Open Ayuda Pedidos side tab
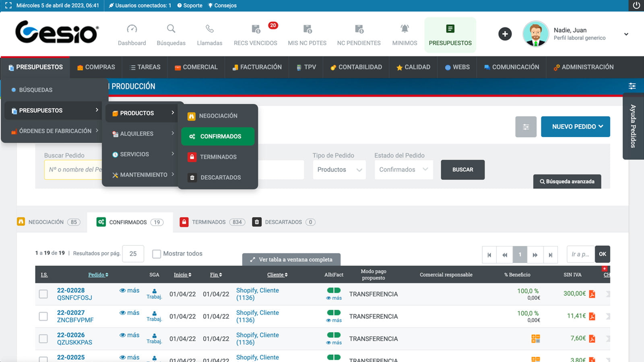This screenshot has height=362, width=644. click(634, 126)
